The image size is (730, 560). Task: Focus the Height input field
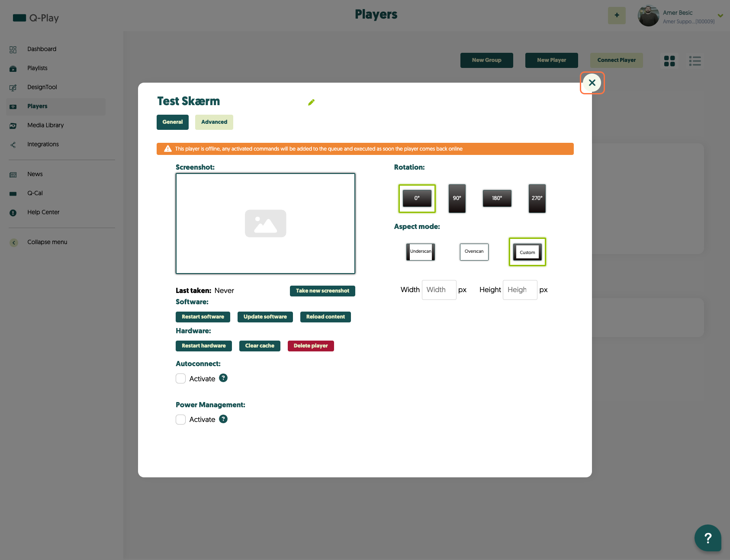[x=520, y=290]
